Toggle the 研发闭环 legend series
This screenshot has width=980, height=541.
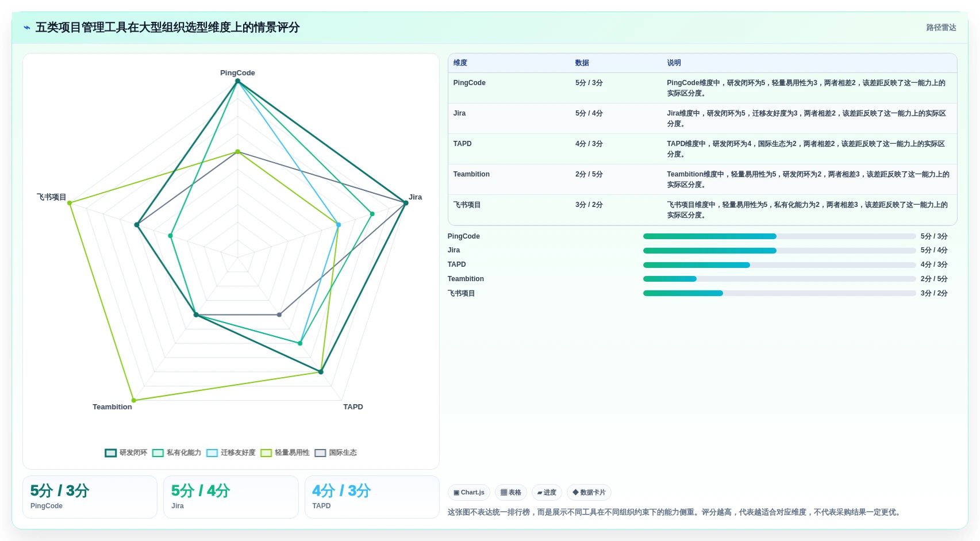click(126, 453)
